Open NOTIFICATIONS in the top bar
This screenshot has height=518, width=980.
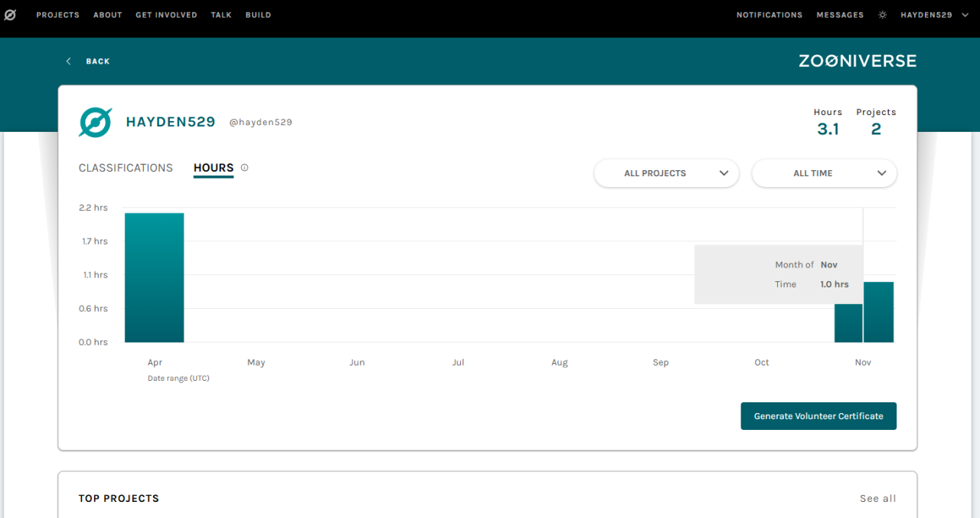pyautogui.click(x=769, y=15)
